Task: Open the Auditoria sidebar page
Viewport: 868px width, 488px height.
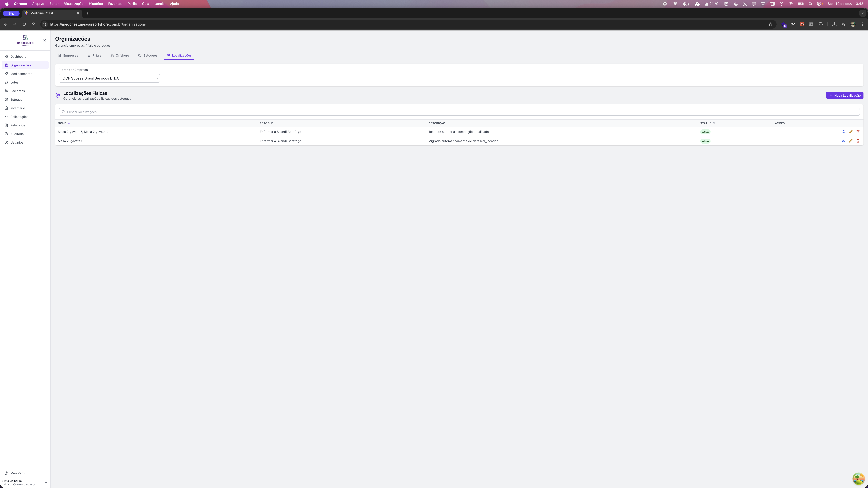Action: [17, 134]
